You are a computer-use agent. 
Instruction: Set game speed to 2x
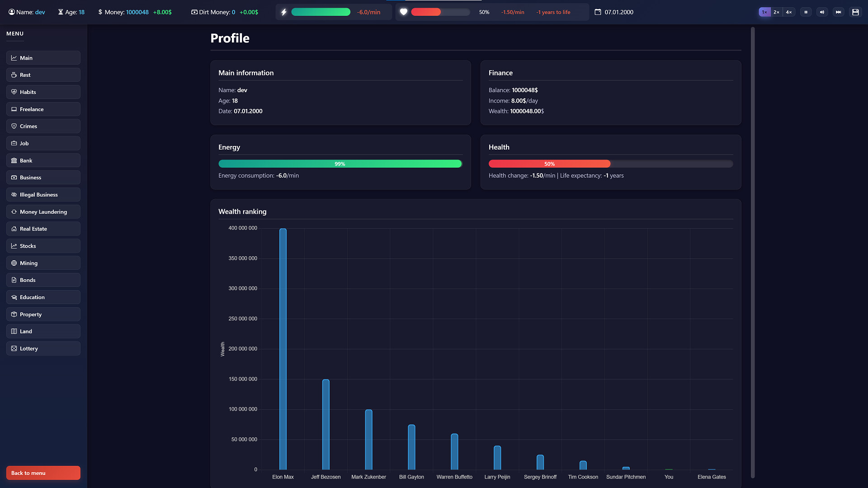776,12
